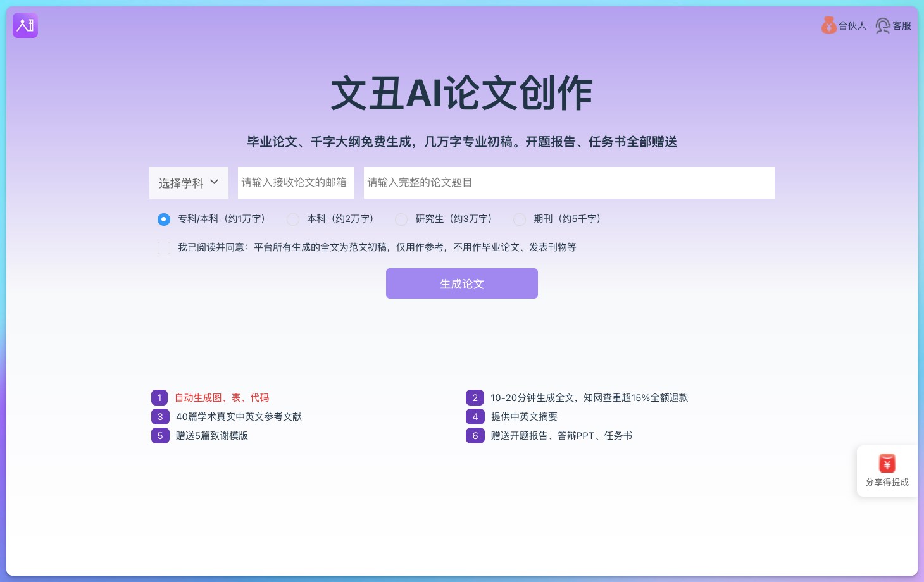Click the 合伙人 menu label top-right
Viewport: 924px width, 582px height.
click(851, 25)
